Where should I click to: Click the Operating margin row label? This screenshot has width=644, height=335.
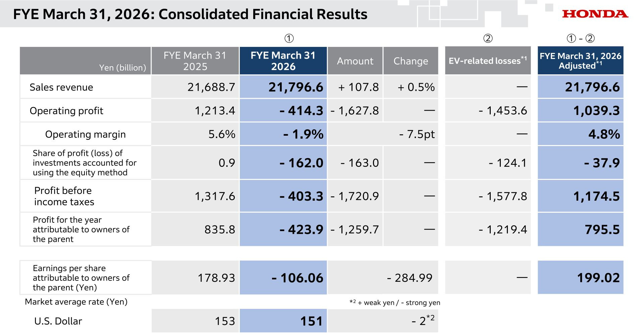(85, 134)
